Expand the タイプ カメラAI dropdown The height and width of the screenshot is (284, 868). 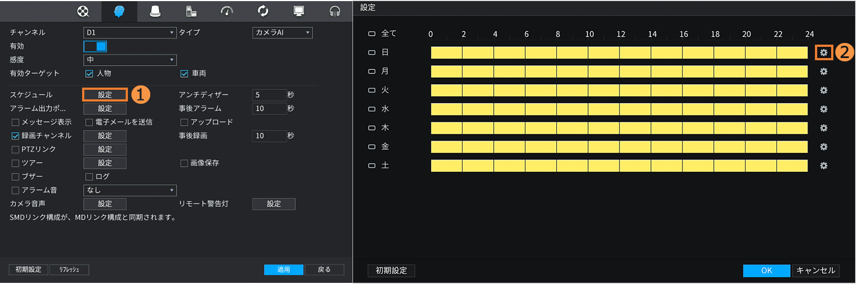282,33
